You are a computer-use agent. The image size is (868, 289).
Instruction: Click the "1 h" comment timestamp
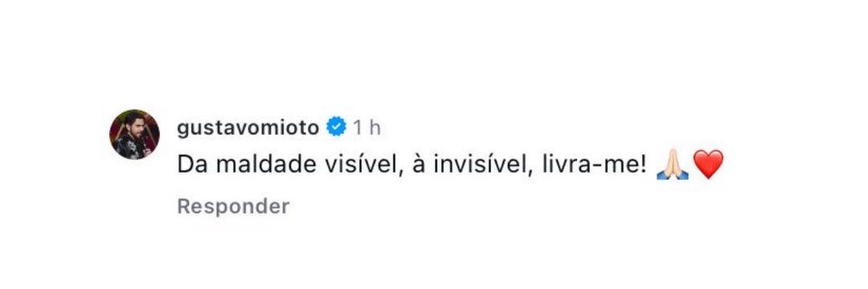pos(367,128)
